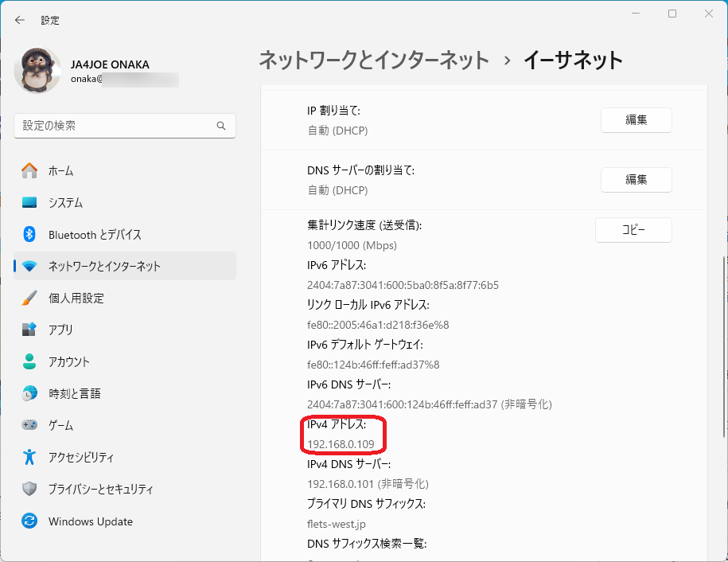728x562 pixels.
Task: Click the コピー button
Action: [x=633, y=230]
